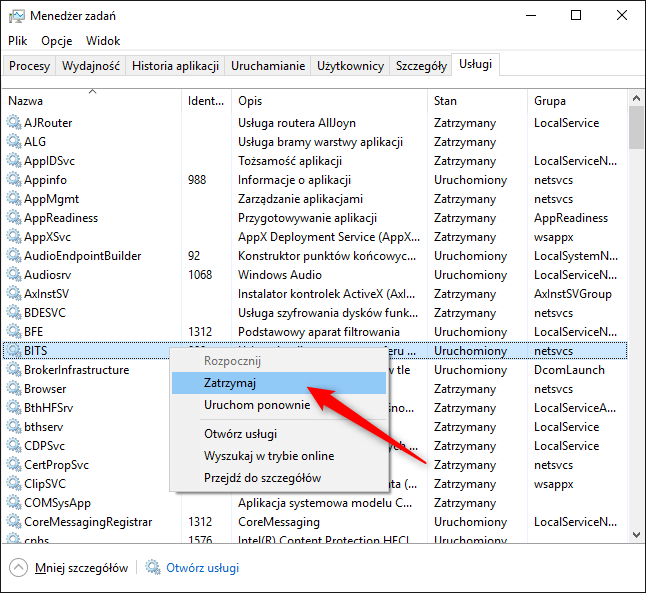
Task: Click the gear icon beside CoreMessagingRegistrar
Action: (14, 522)
